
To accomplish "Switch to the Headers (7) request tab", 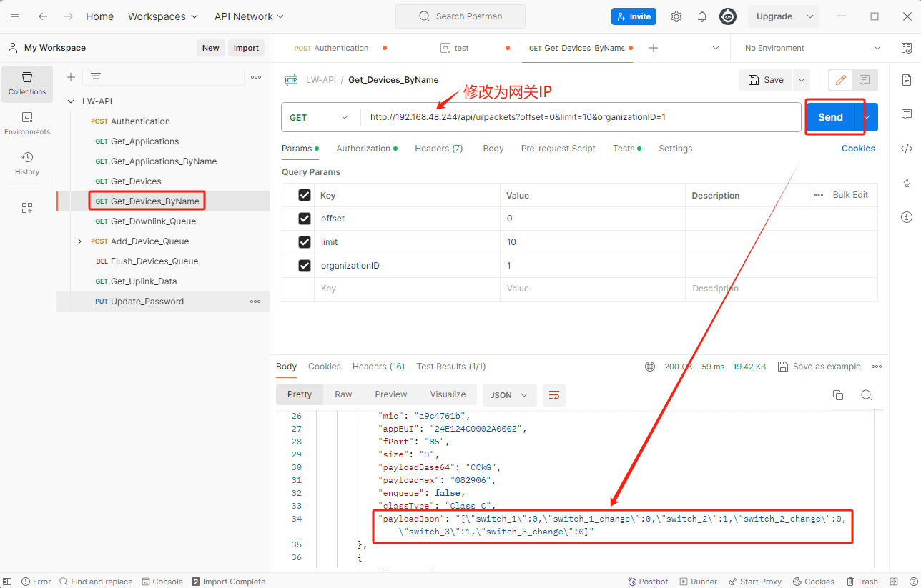I will (x=439, y=149).
